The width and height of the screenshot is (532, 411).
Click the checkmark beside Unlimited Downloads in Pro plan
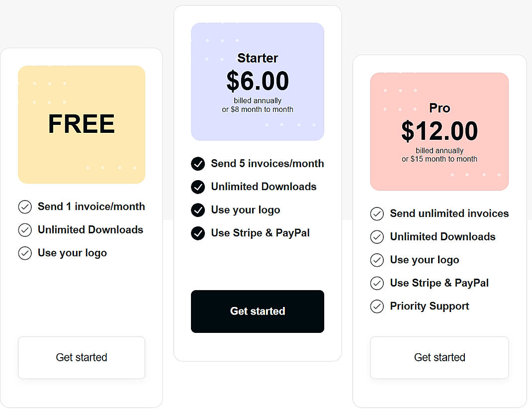click(377, 237)
